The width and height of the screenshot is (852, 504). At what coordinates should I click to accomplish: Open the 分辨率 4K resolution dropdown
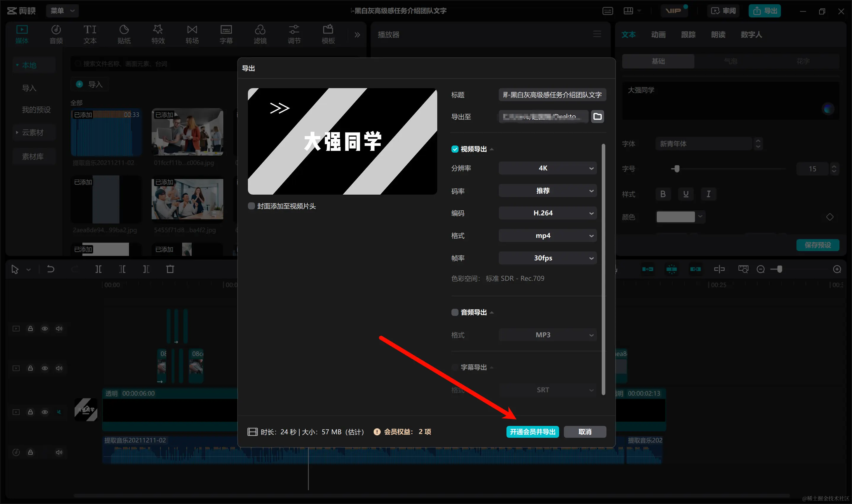[547, 168]
